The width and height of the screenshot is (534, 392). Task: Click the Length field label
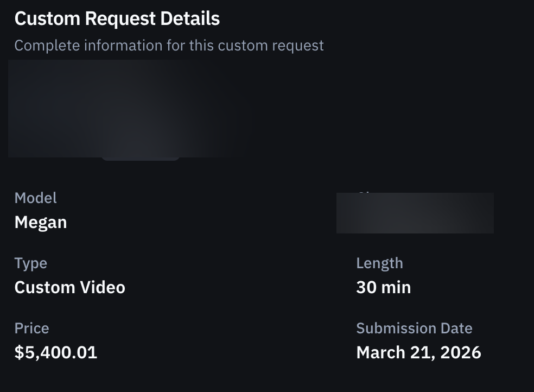380,263
